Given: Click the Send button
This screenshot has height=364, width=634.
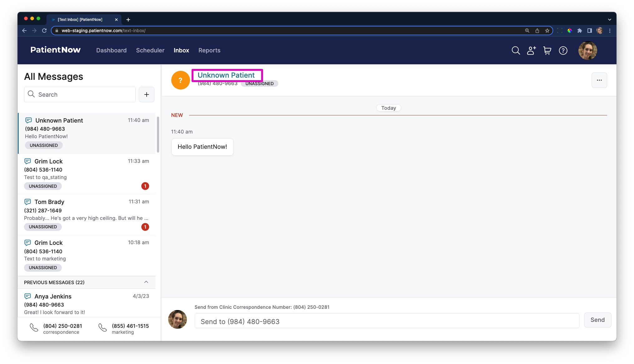Looking at the screenshot, I should 597,320.
